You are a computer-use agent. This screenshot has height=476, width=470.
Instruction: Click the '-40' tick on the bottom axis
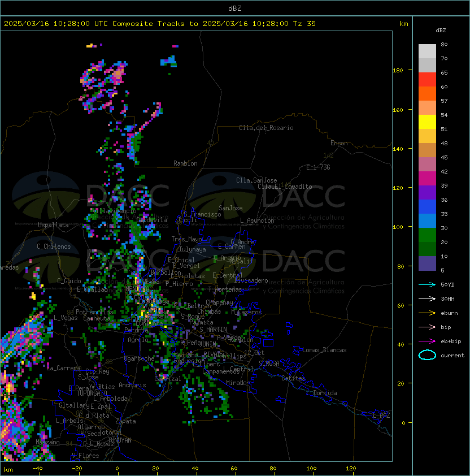[38, 469]
